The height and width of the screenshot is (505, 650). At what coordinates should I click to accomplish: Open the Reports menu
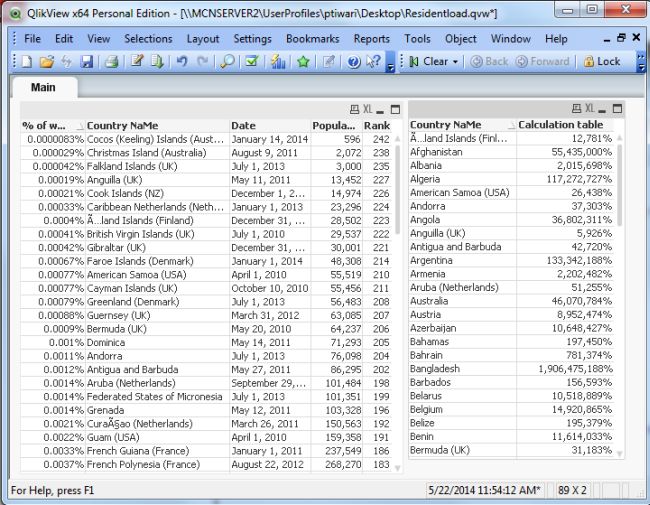[x=371, y=39]
